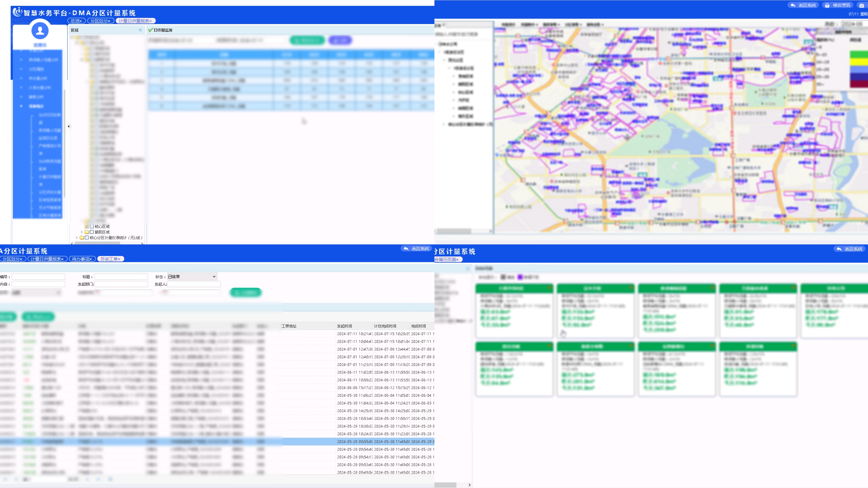Click the calendar icon beside 修改密码
The width and height of the screenshot is (868, 488).
(862, 5)
